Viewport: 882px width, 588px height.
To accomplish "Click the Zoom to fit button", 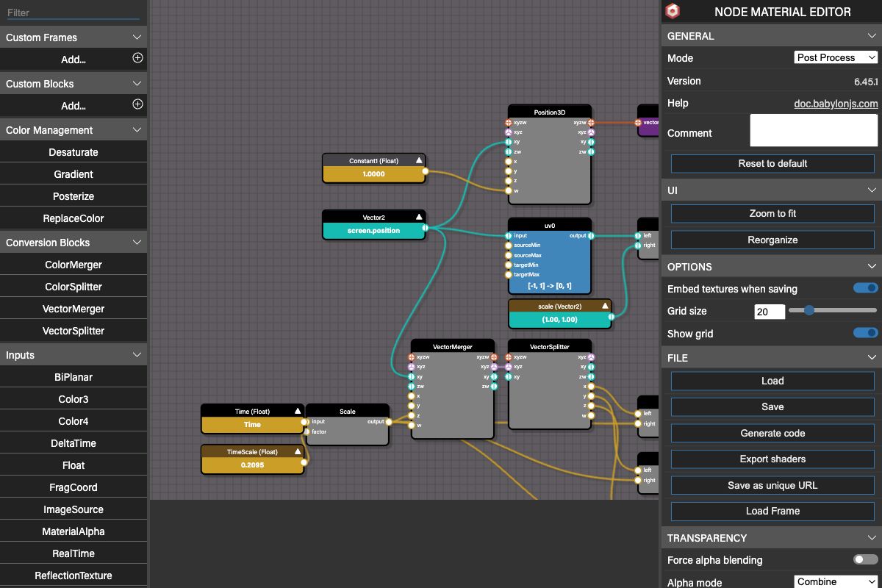I will (772, 213).
